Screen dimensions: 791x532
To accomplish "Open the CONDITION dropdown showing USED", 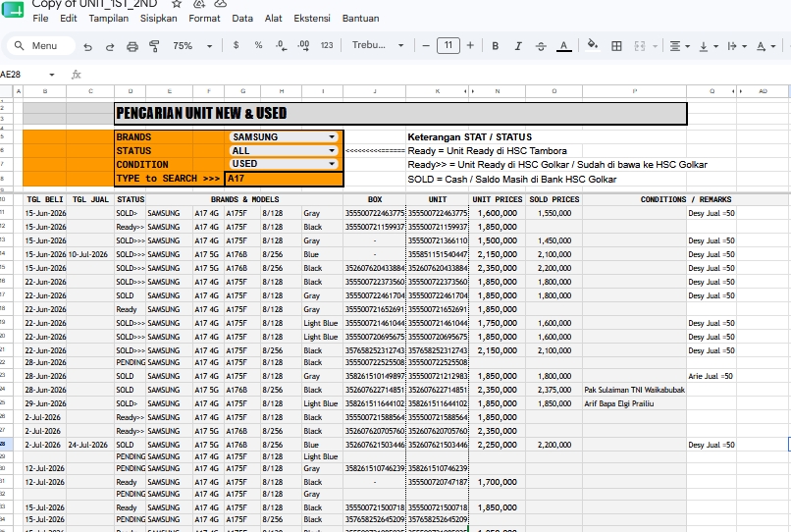I will click(284, 164).
